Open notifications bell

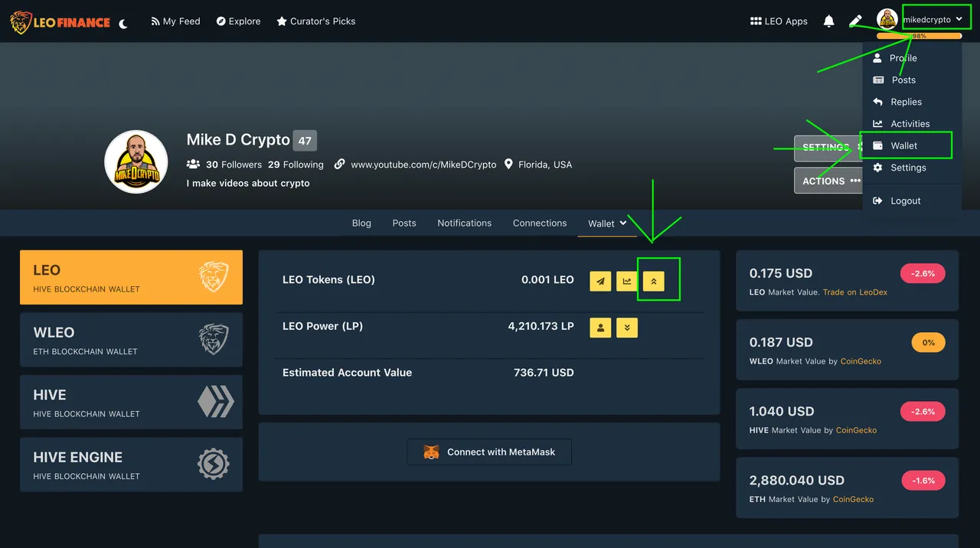click(x=828, y=21)
